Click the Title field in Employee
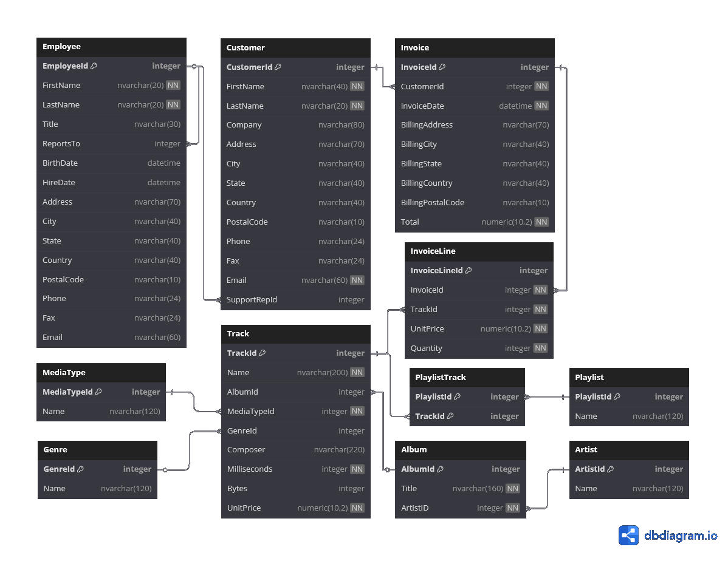The width and height of the screenshot is (728, 561). click(x=111, y=124)
